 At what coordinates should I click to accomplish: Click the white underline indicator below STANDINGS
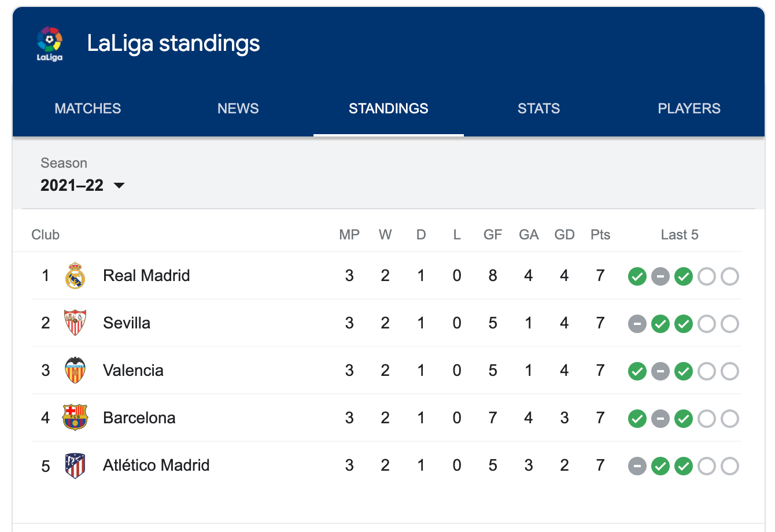coord(388,135)
